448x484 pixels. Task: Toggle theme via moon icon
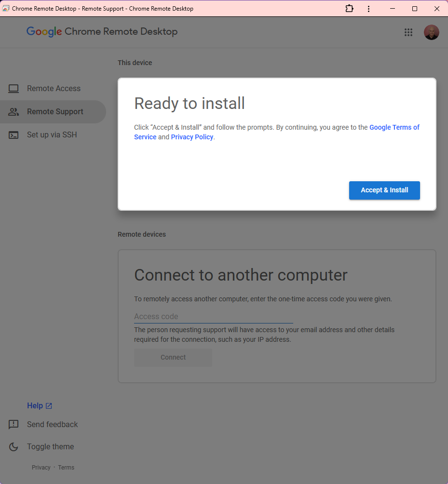click(x=14, y=447)
